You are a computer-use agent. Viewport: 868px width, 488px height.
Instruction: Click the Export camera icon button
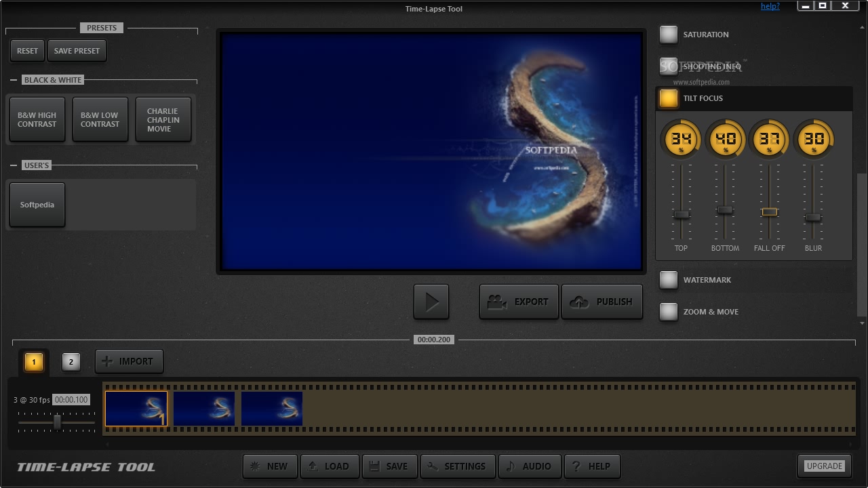[x=519, y=302]
